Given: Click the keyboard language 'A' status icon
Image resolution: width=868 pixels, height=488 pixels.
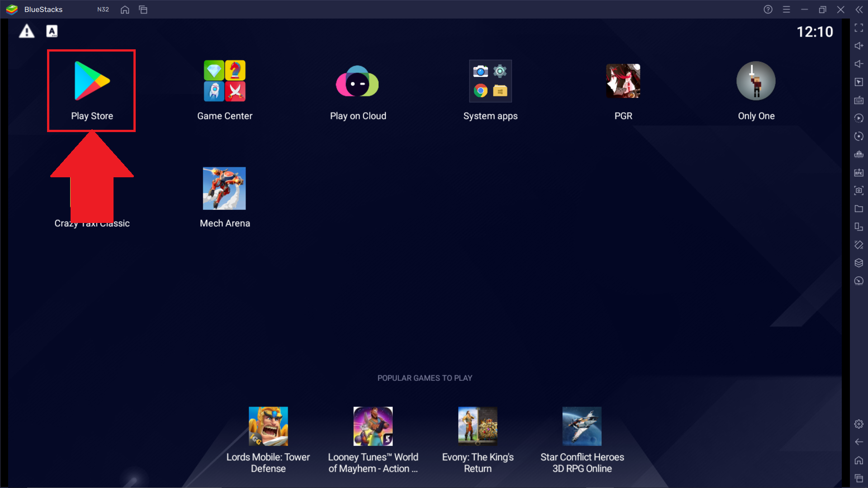Looking at the screenshot, I should point(52,31).
